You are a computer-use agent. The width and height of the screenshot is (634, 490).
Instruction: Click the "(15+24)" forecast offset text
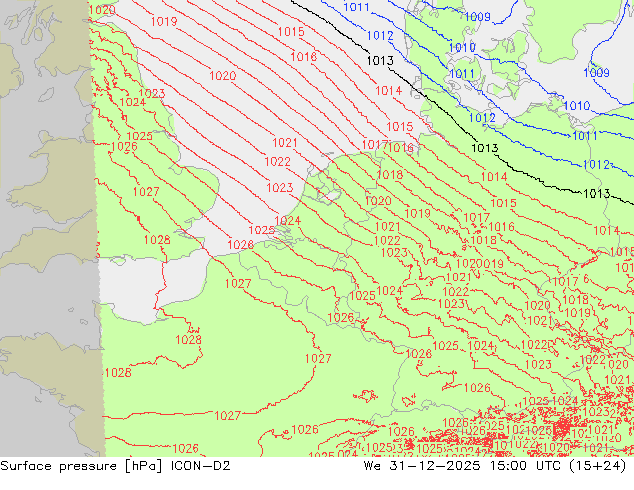click(598, 466)
